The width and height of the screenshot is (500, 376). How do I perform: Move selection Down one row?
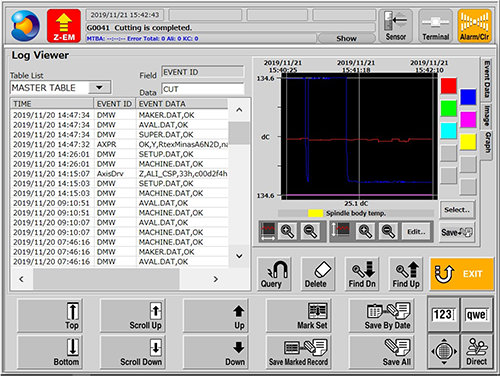point(215,352)
